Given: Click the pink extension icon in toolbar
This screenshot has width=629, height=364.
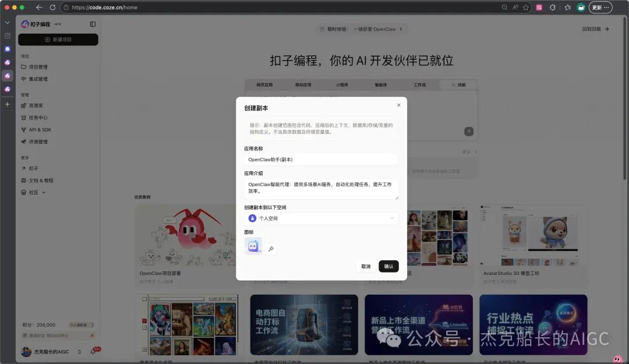Looking at the screenshot, I should 539,7.
